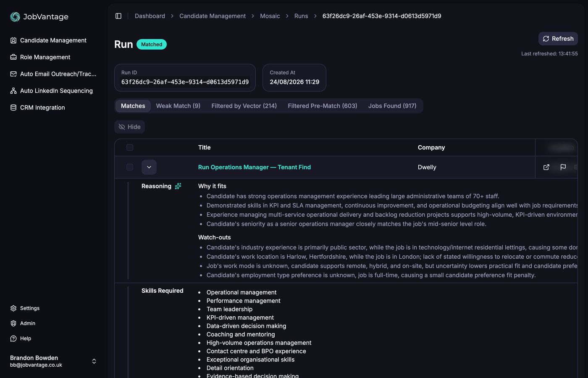The height and width of the screenshot is (378, 588).
Task: Click the JobVantage logo icon
Action: point(15,17)
